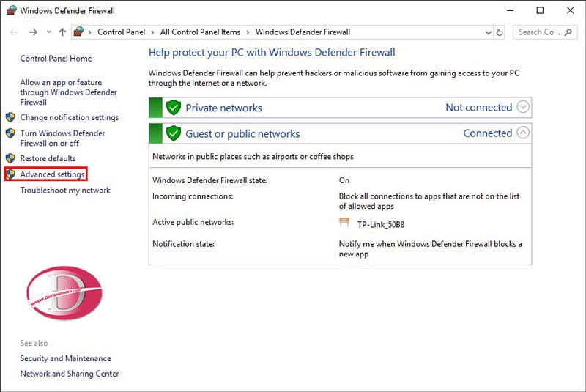
Task: Click the search magnifier icon
Action: pos(568,32)
